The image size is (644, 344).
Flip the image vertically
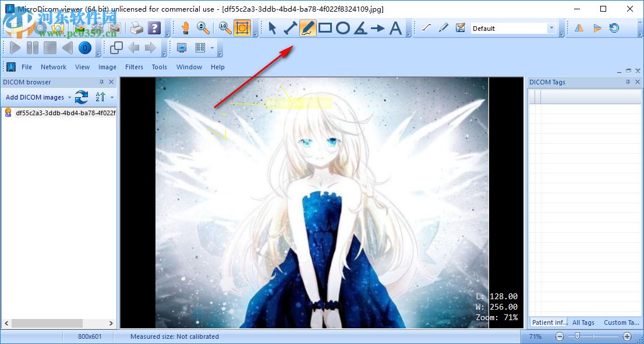[x=597, y=28]
